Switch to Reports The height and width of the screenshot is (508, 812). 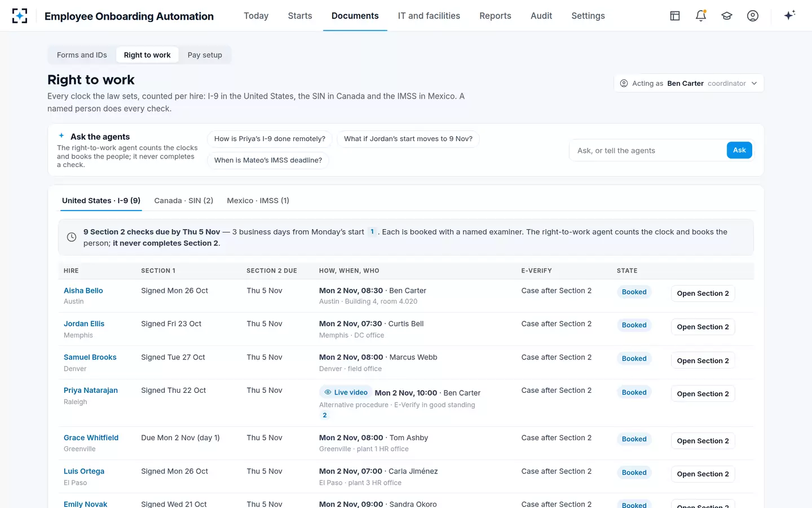coord(495,16)
